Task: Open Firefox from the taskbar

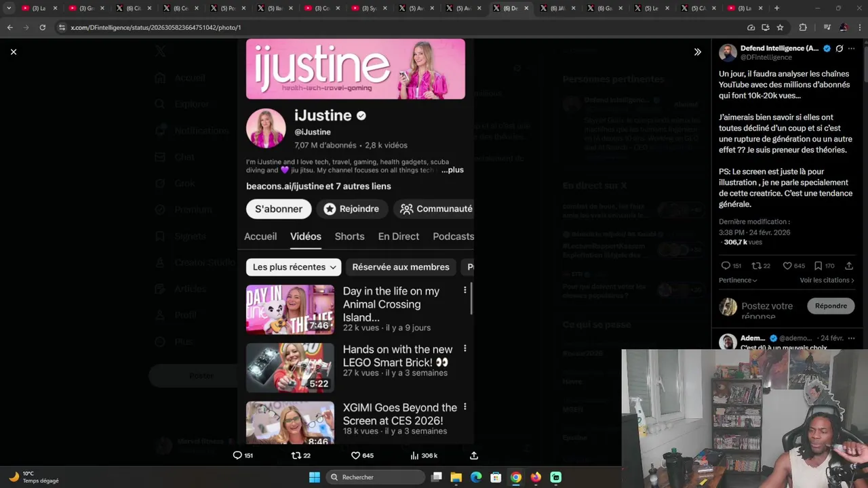Action: (x=536, y=477)
